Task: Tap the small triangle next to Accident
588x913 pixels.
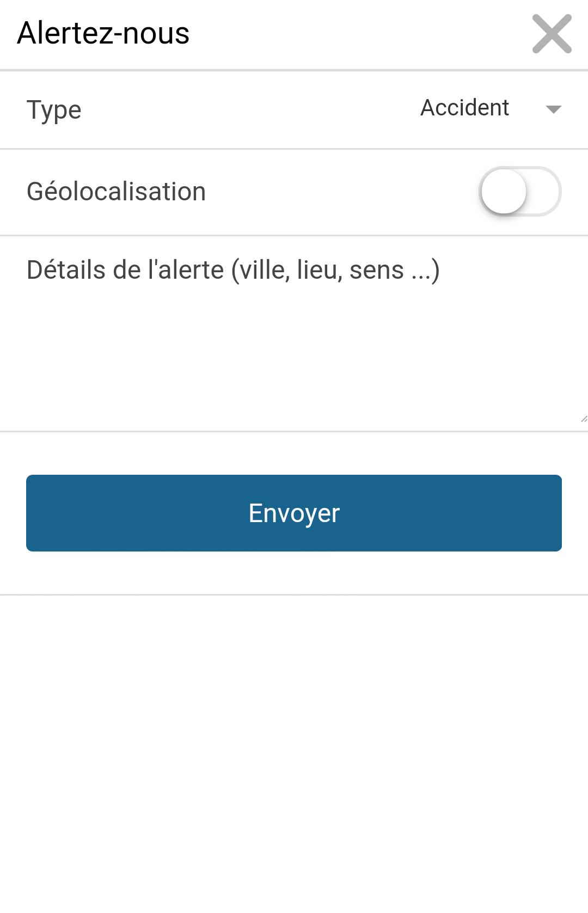Action: click(553, 109)
